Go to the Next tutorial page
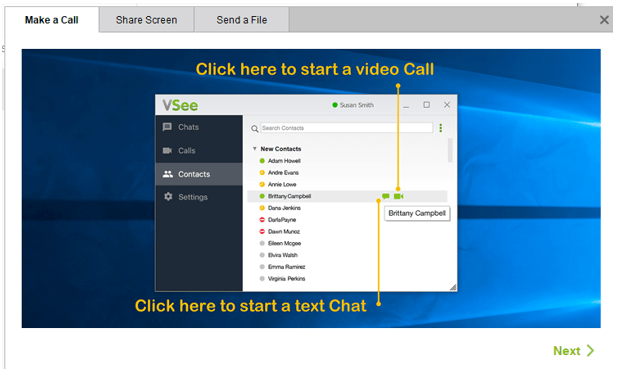The image size is (621, 376). point(573,351)
